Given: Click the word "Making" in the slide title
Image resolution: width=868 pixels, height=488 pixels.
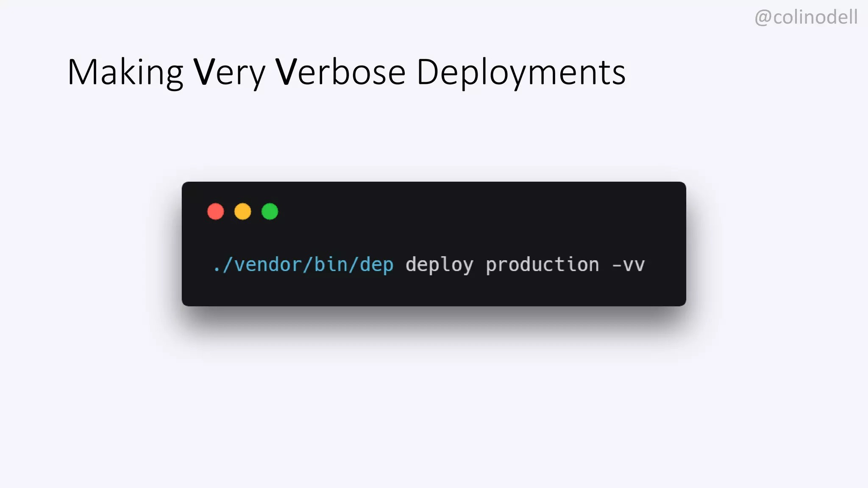Looking at the screenshot, I should coord(125,73).
